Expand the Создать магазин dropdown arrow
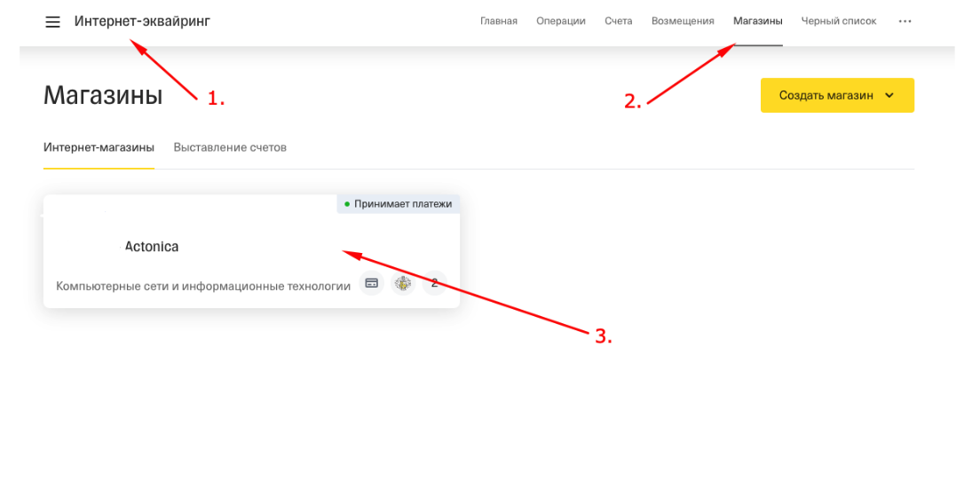The image size is (980, 482). point(889,96)
